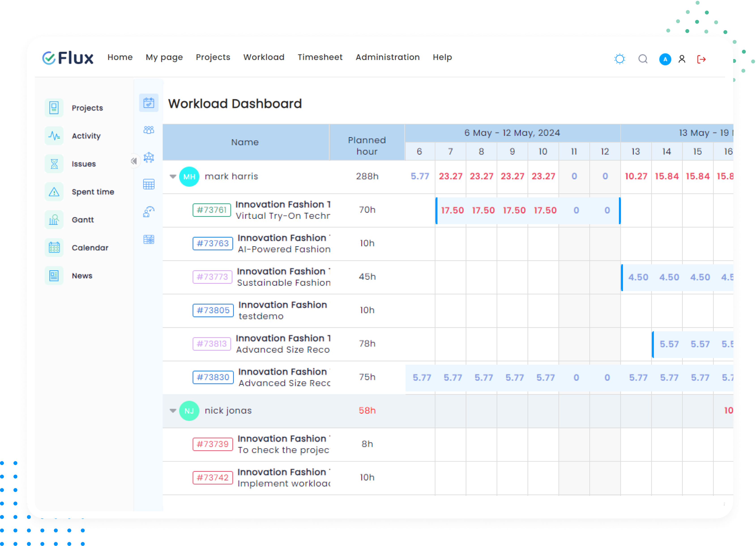Viewport: 756px width, 546px height.
Task: Open the Timesheet menu item
Action: tap(320, 57)
